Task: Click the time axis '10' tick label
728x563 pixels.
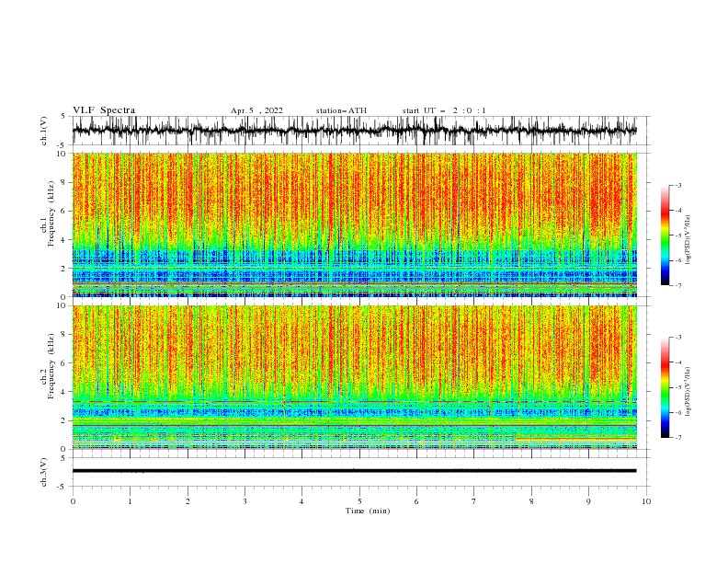Action: [x=646, y=501]
